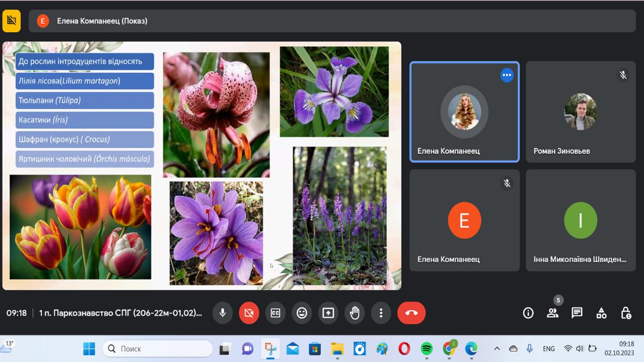This screenshot has width=644, height=362.
Task: Open options on Елена Компанеец's highlighted tile
Action: 506,75
